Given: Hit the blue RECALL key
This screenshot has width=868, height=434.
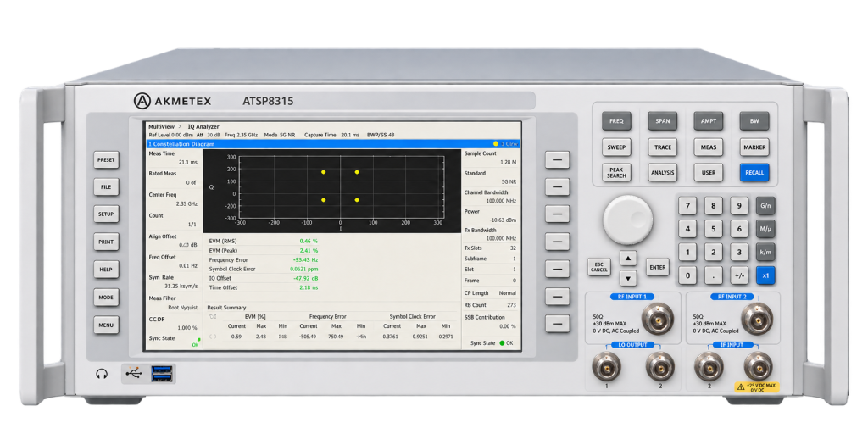Looking at the screenshot, I should click(754, 173).
